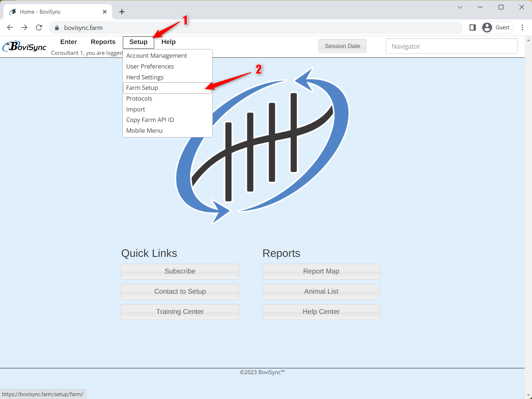This screenshot has height=399, width=532.
Task: Select the Home - BoviSync browser tab
Action: 58,12
